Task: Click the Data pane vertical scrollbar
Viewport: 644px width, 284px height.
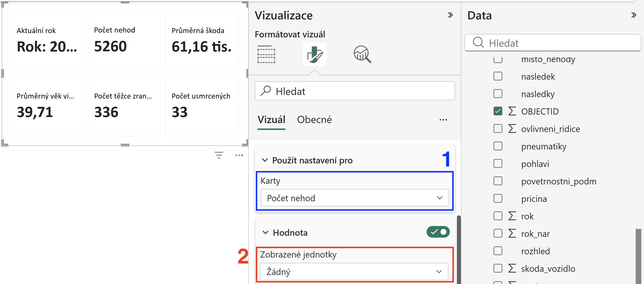Action: (638, 256)
